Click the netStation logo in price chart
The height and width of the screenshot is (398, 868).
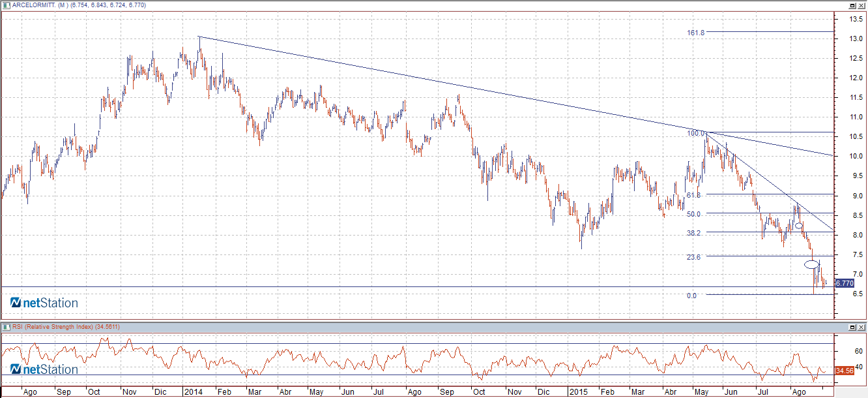tap(44, 303)
